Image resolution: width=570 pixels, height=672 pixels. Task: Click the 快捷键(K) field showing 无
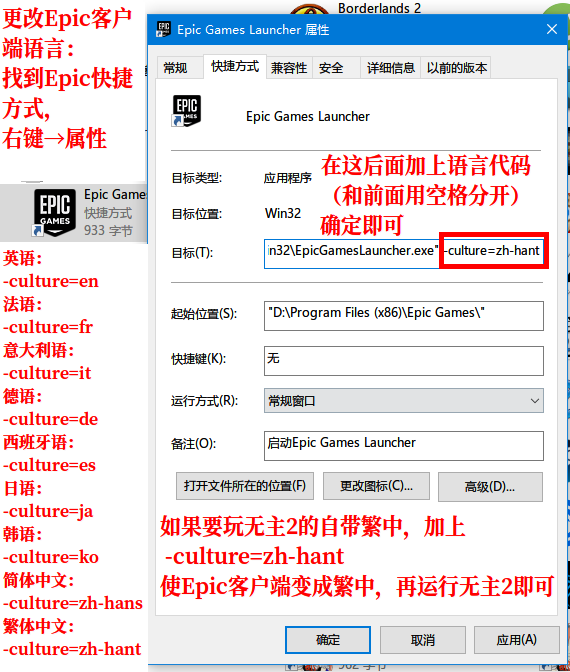[x=404, y=361]
